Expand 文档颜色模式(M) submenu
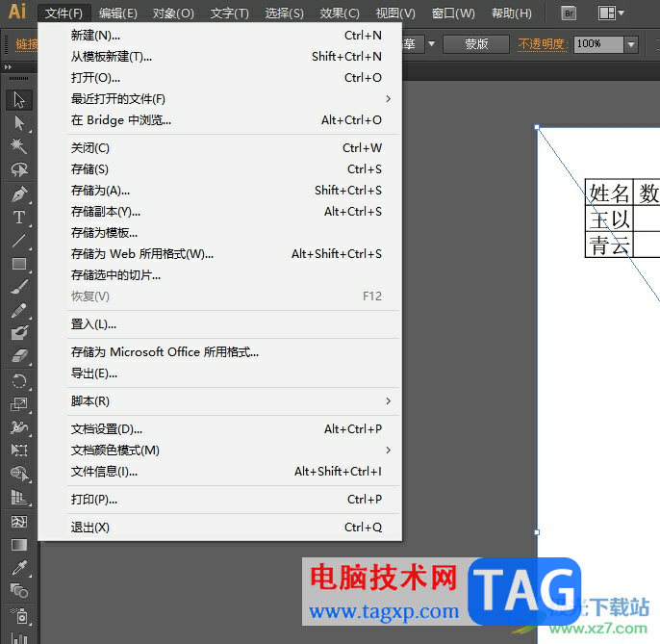The height and width of the screenshot is (644, 660). point(388,451)
